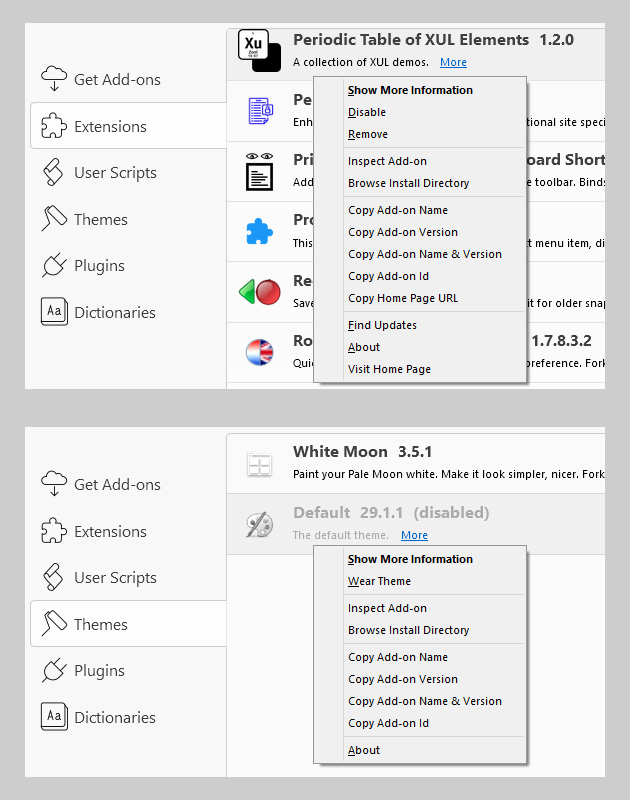Click the Themes brush icon in top panel
Screen dimensions: 630x800
click(x=54, y=218)
